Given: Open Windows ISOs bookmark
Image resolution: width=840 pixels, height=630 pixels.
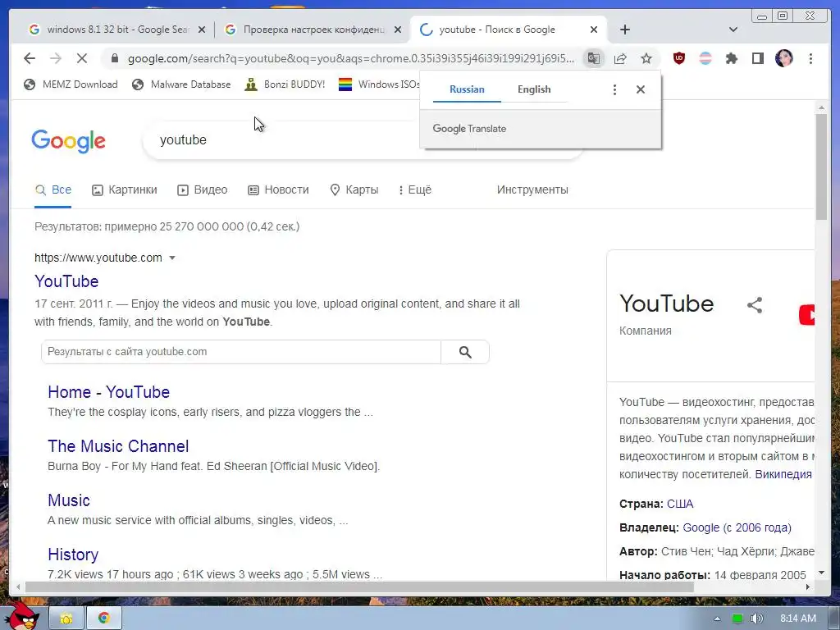Looking at the screenshot, I should click(379, 84).
